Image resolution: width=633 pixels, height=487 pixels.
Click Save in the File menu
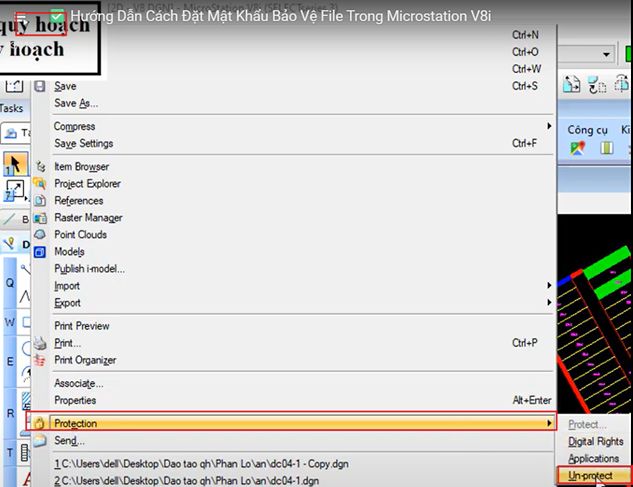coord(65,86)
